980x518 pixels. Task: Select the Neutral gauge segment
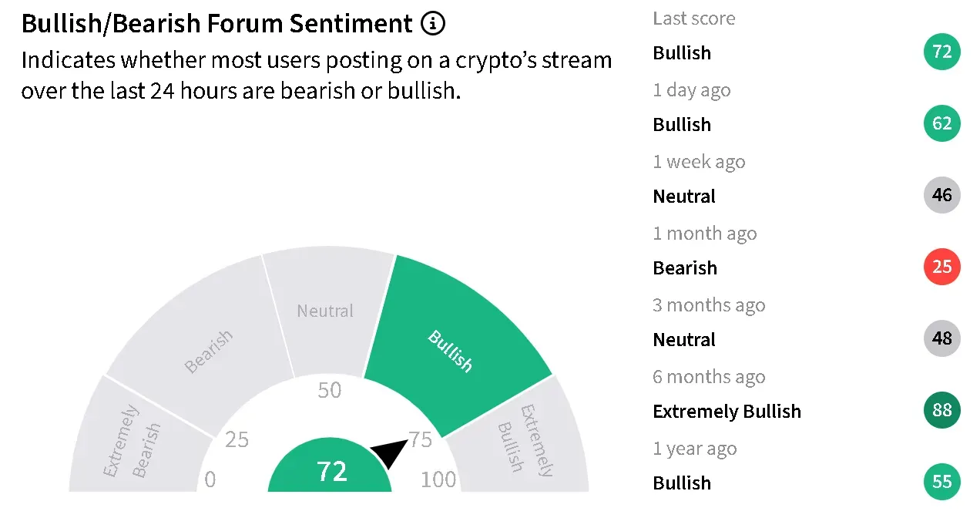[x=326, y=311]
